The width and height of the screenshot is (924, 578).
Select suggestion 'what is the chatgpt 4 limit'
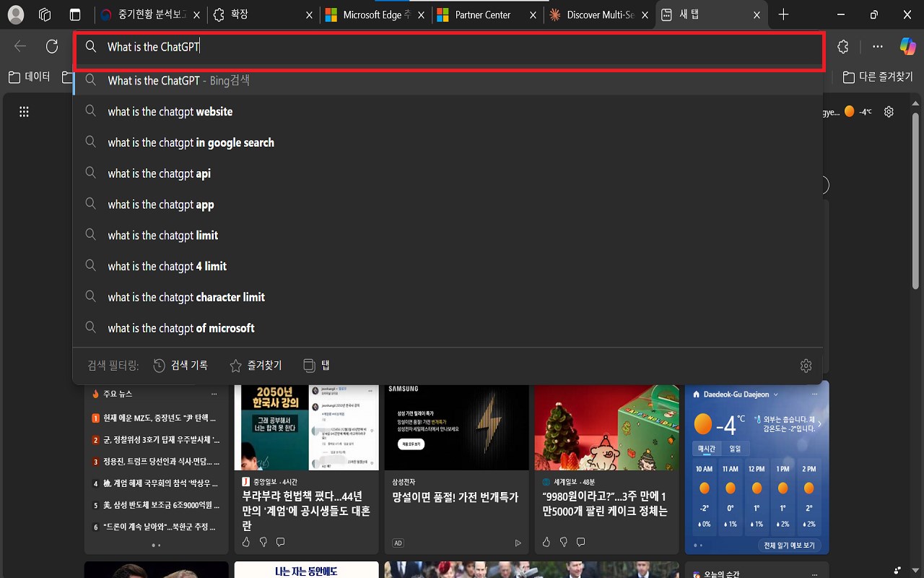click(x=448, y=267)
